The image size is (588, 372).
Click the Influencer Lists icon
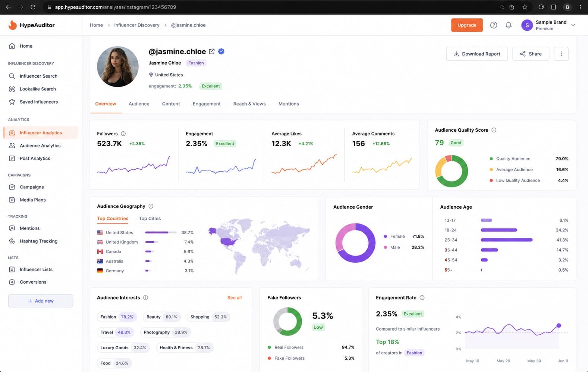(x=12, y=269)
